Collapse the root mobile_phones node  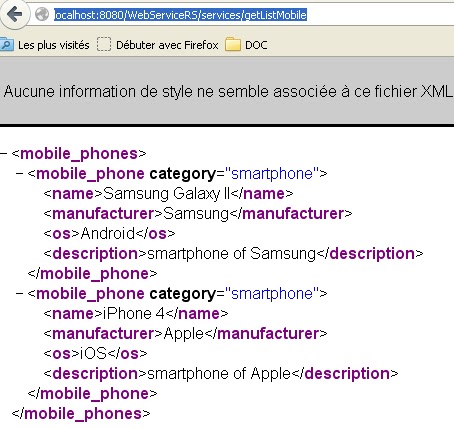click(4, 154)
